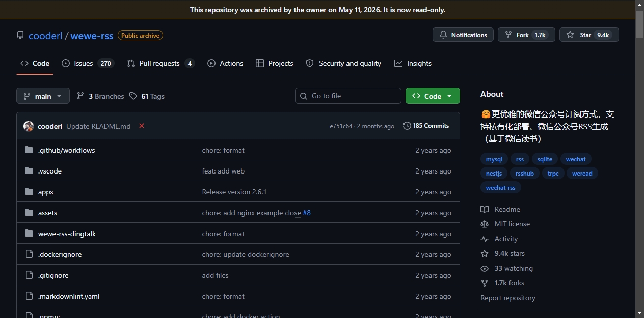Open the Update README.md commit message
This screenshot has width=644, height=318.
98,126
